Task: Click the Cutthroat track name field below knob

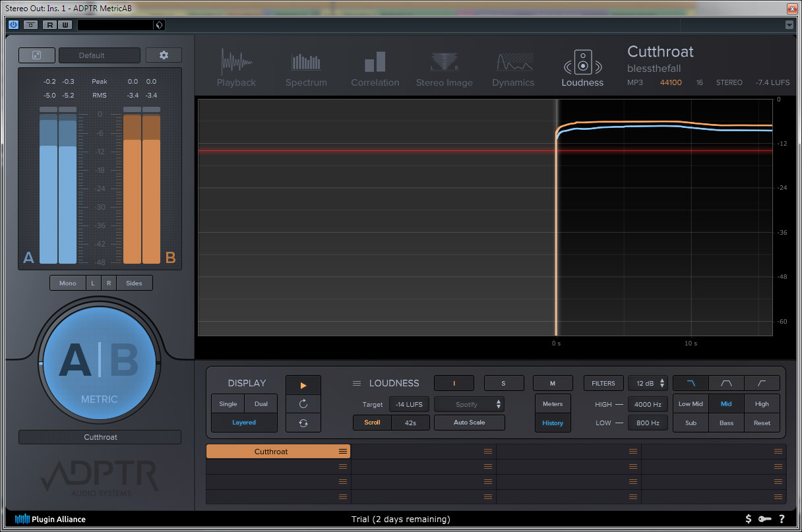Action: [x=100, y=437]
